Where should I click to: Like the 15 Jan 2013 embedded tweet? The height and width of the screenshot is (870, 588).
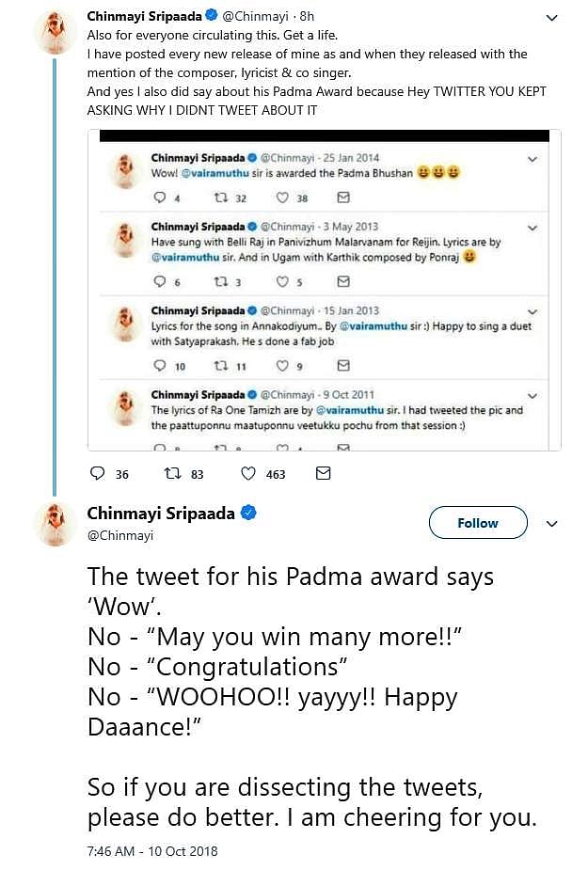pos(282,365)
